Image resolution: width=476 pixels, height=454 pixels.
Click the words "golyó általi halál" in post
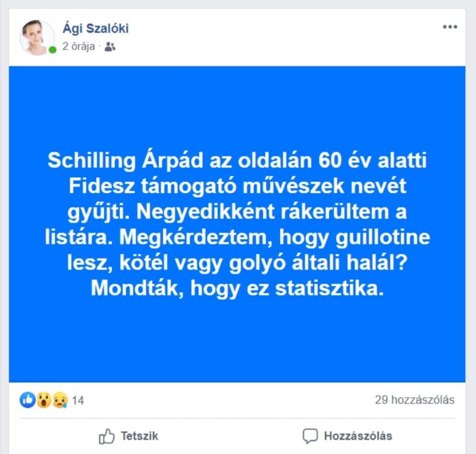tap(318, 263)
